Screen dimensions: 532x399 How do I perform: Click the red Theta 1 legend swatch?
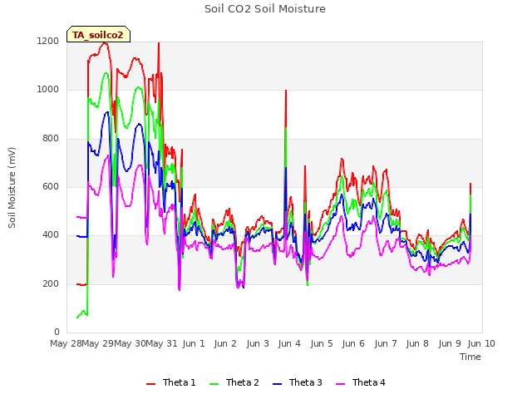pyautogui.click(x=150, y=384)
